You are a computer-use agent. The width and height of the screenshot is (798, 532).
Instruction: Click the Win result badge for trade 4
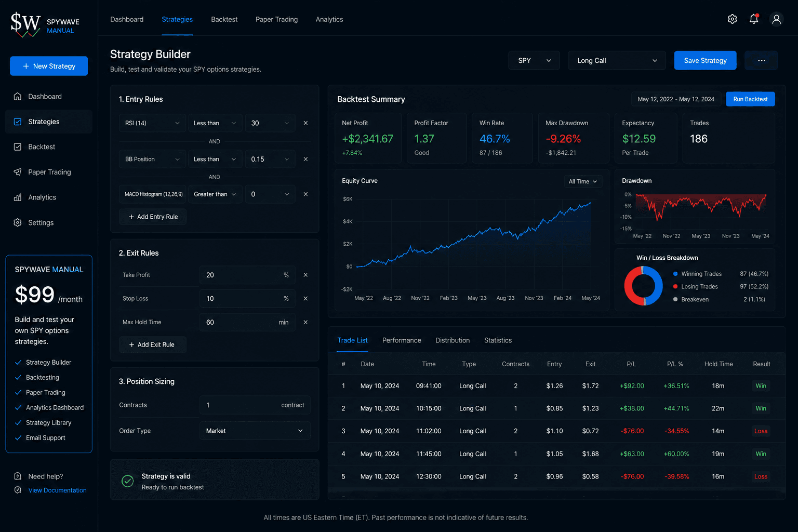pos(761,454)
